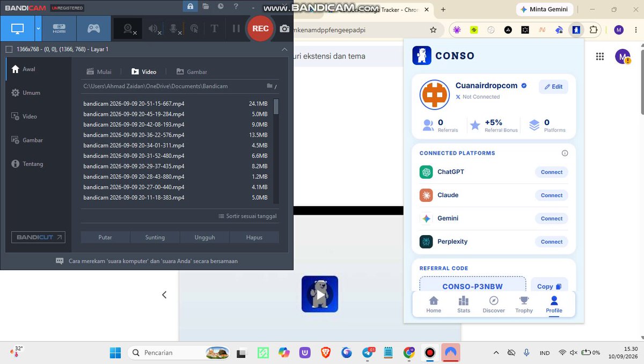The height and width of the screenshot is (364, 644).
Task: Open Bandicam output folder icon in title bar
Action: [206, 6]
